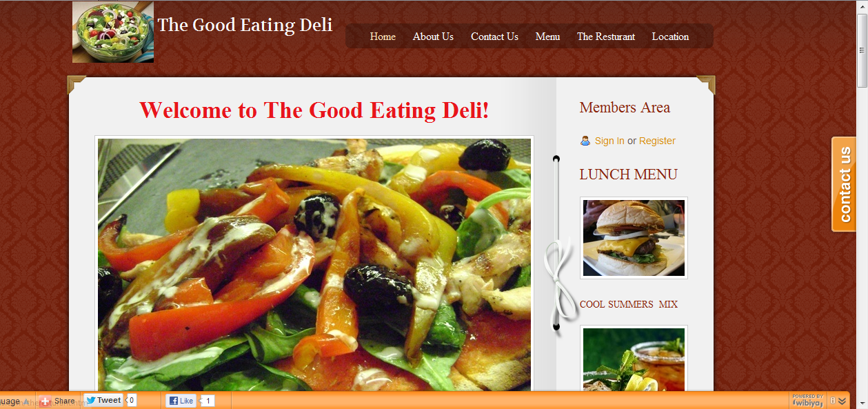Image resolution: width=868 pixels, height=409 pixels.
Task: Click the scrollbar down arrow
Action: [862, 403]
